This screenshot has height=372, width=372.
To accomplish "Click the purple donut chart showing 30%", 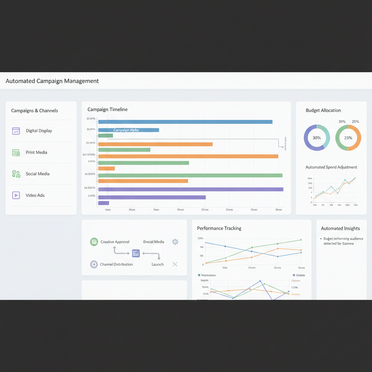I will pyautogui.click(x=317, y=138).
